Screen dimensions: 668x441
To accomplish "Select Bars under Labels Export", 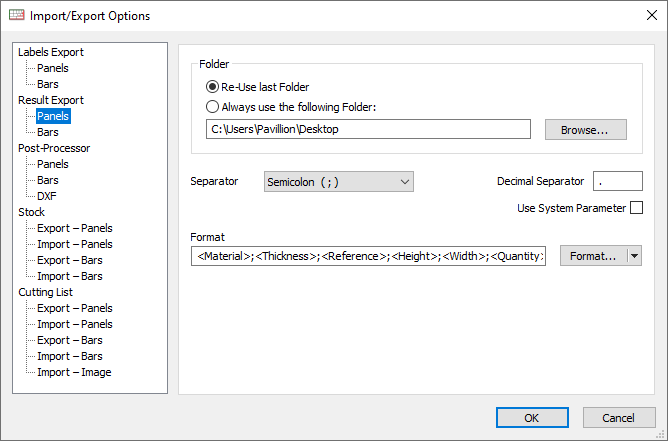I will [x=48, y=84].
